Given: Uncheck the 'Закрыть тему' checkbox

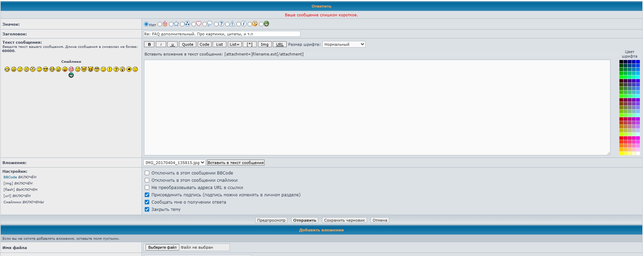Looking at the screenshot, I should tap(147, 210).
